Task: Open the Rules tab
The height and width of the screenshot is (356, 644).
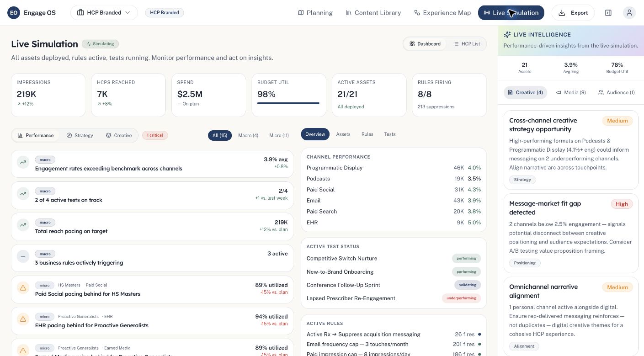Action: tap(367, 134)
